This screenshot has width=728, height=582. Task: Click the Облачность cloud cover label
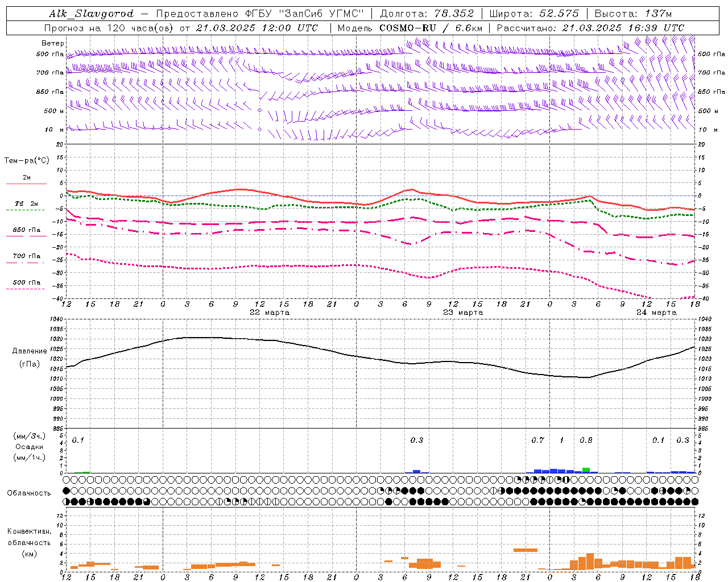tap(29, 493)
